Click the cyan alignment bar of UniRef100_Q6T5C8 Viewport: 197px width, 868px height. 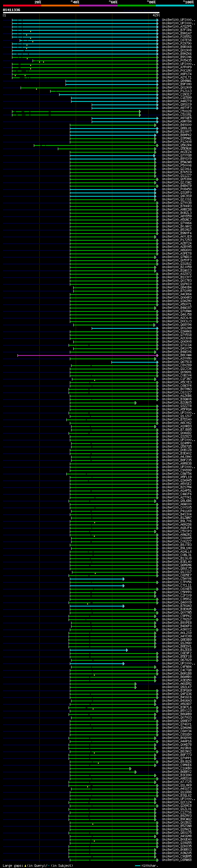click(x=135, y=362)
